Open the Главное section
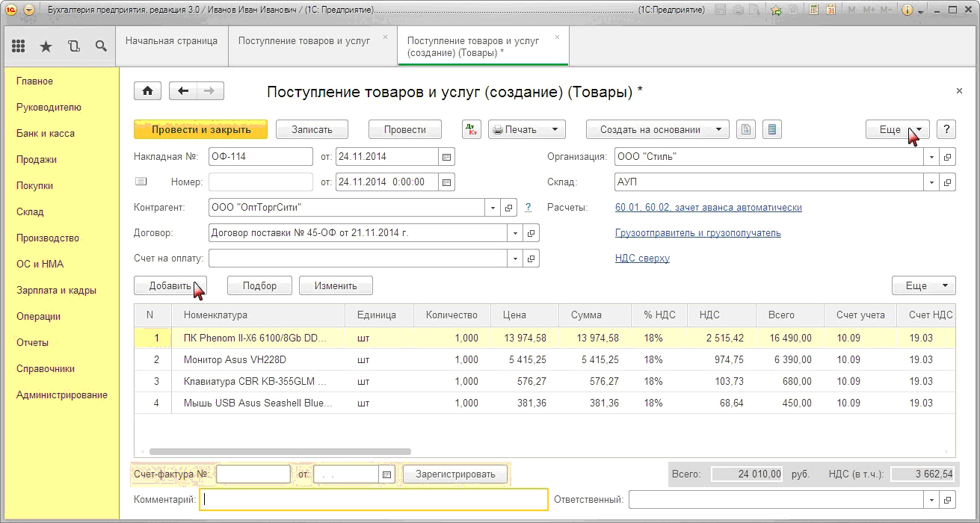The height and width of the screenshot is (523, 980). point(34,81)
